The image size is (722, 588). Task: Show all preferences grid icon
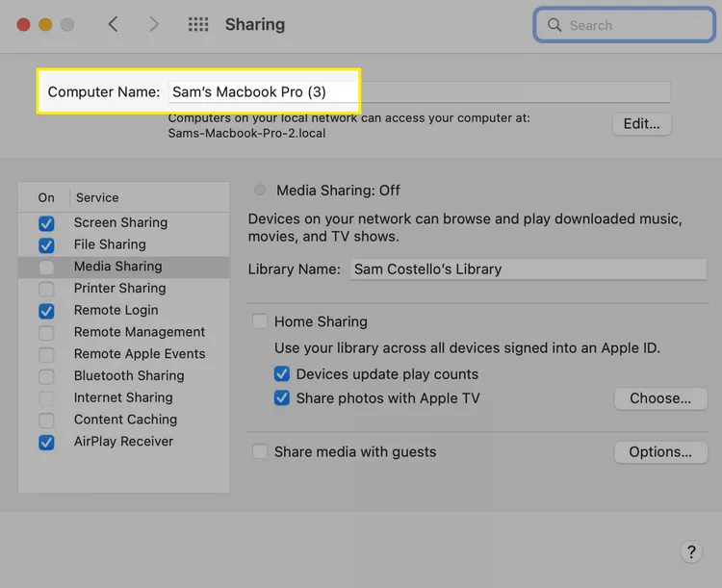[x=198, y=24]
